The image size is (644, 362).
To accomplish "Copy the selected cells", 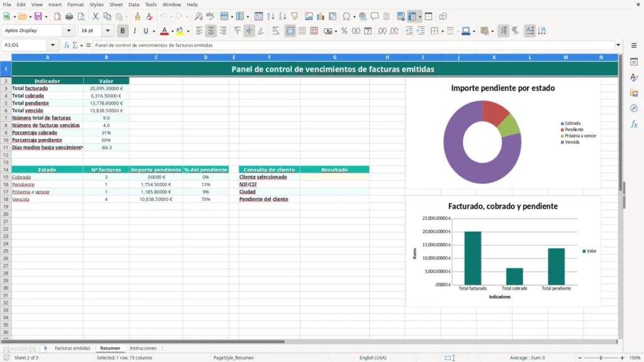I will click(x=107, y=16).
